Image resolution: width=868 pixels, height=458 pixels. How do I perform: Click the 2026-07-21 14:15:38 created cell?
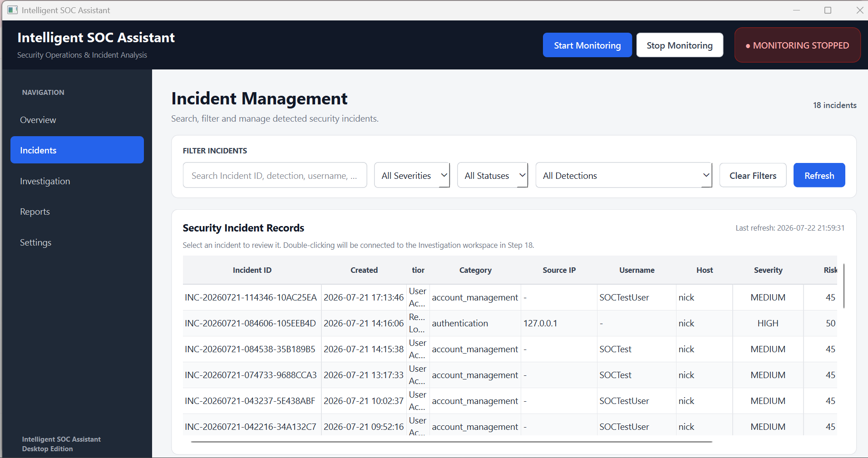[x=364, y=349]
